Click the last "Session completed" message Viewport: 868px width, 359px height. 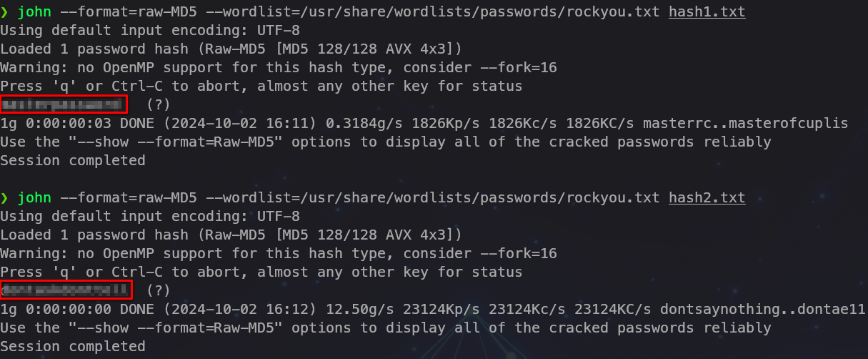(73, 346)
